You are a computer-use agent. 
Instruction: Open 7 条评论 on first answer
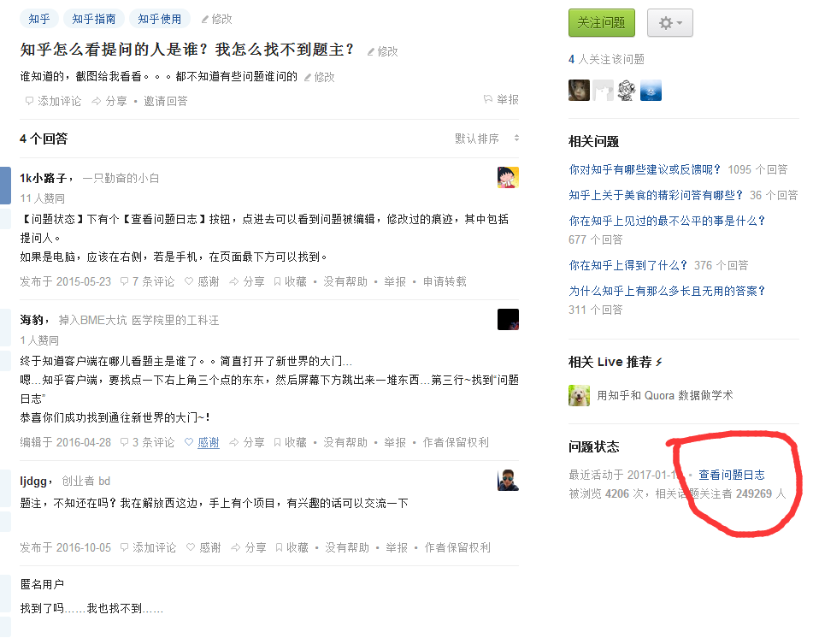(x=147, y=281)
